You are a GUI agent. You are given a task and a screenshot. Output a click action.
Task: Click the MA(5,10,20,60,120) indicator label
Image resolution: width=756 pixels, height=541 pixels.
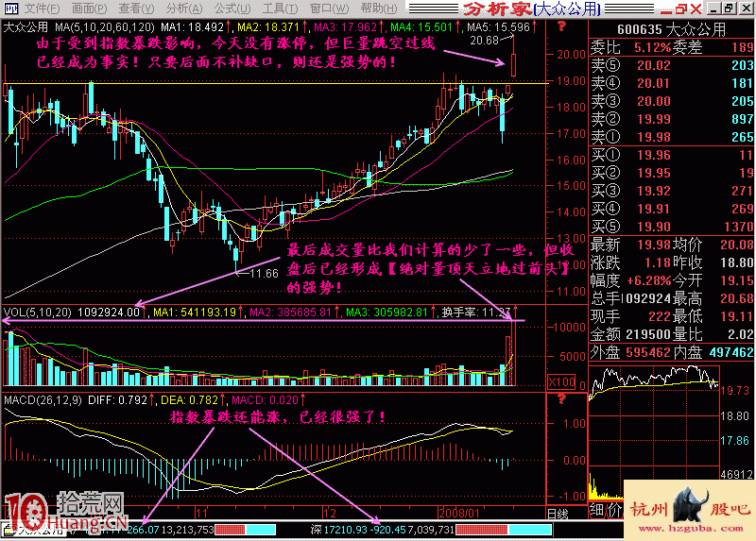105,27
